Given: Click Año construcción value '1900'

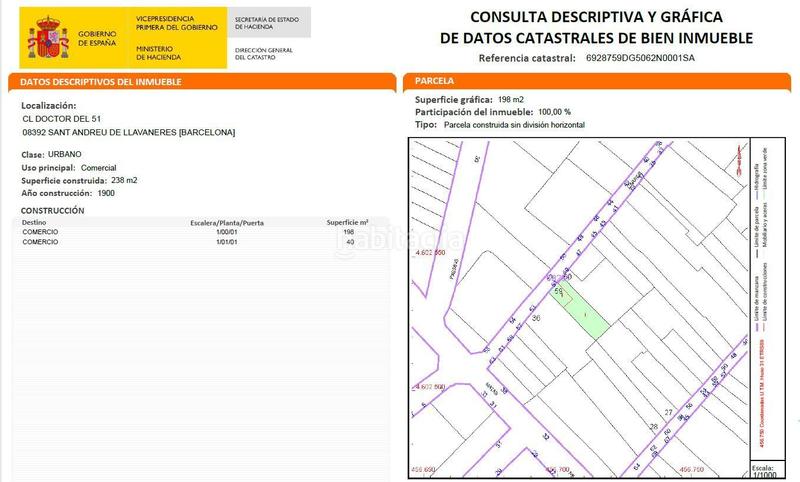Looking at the screenshot, I should click(x=106, y=193).
